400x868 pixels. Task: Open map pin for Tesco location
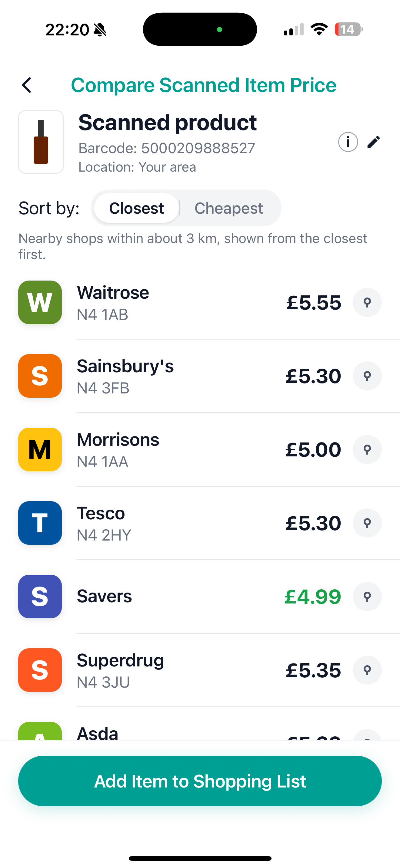pos(367,523)
